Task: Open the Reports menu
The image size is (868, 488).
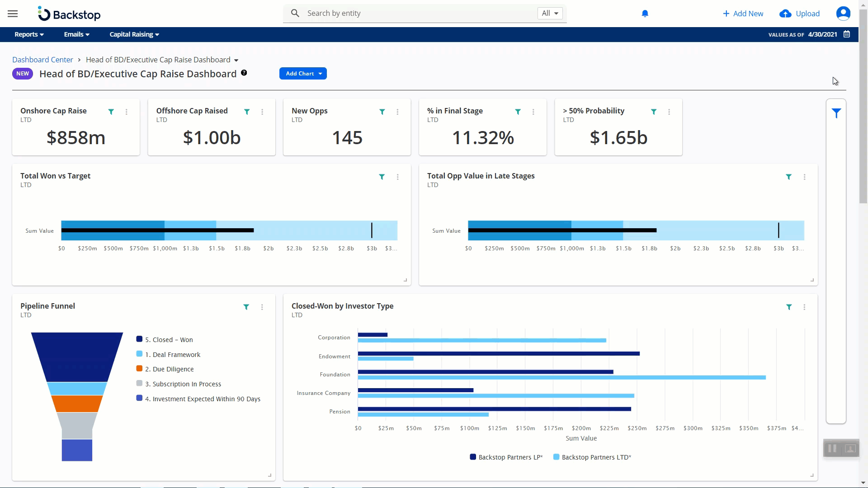Action: pos(29,34)
